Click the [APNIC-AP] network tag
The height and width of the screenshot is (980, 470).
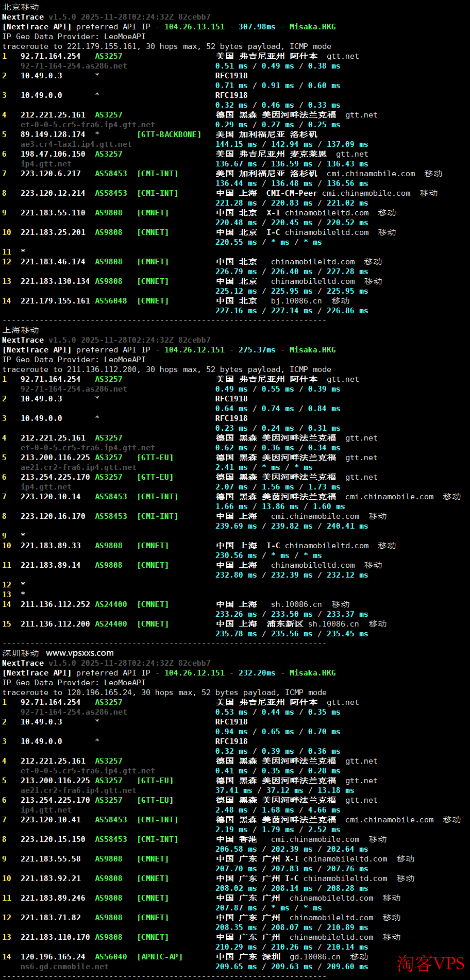pyautogui.click(x=160, y=957)
